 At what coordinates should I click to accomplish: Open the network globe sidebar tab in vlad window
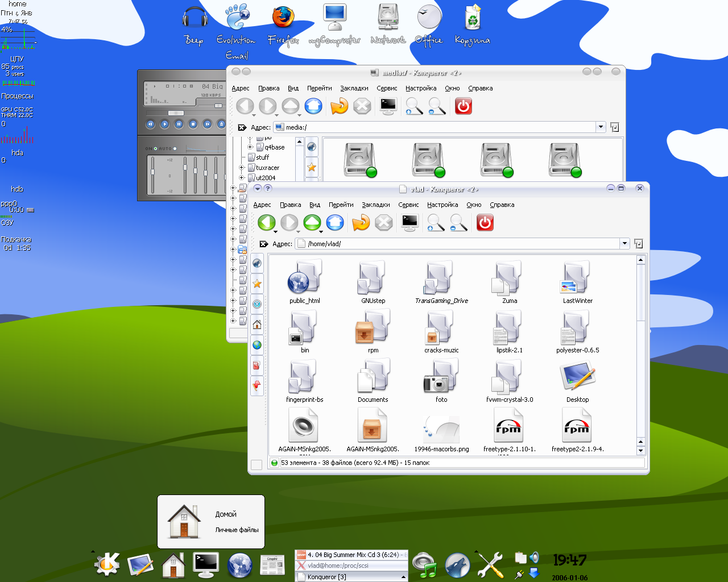click(x=257, y=345)
